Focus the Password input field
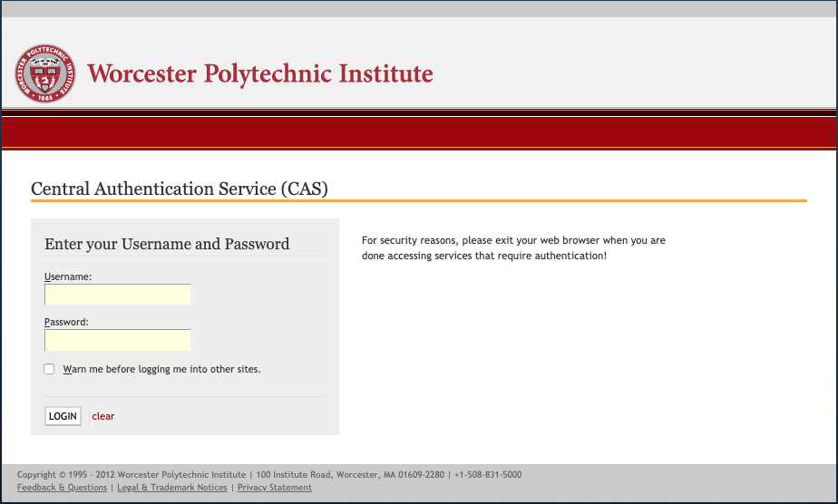 pos(118,340)
